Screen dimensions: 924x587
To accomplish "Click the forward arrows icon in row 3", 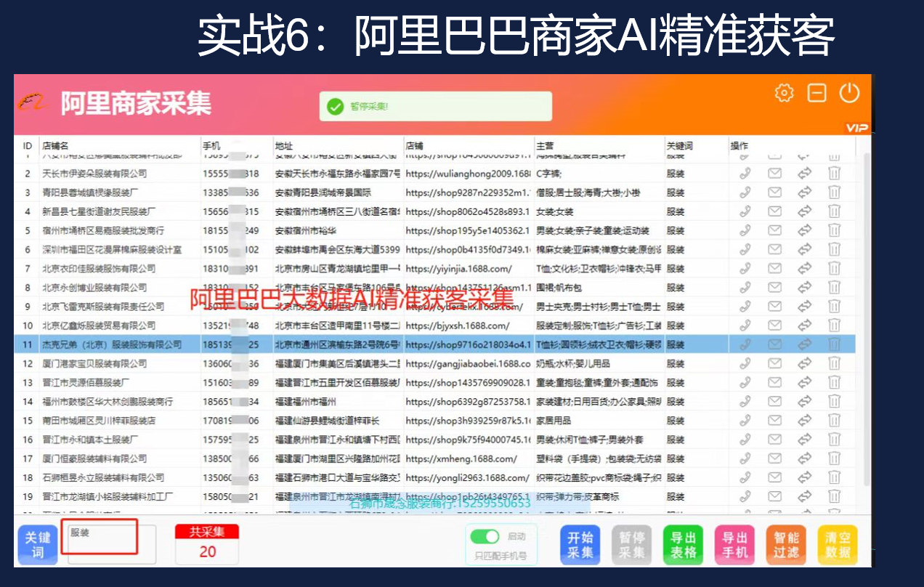I will click(805, 193).
